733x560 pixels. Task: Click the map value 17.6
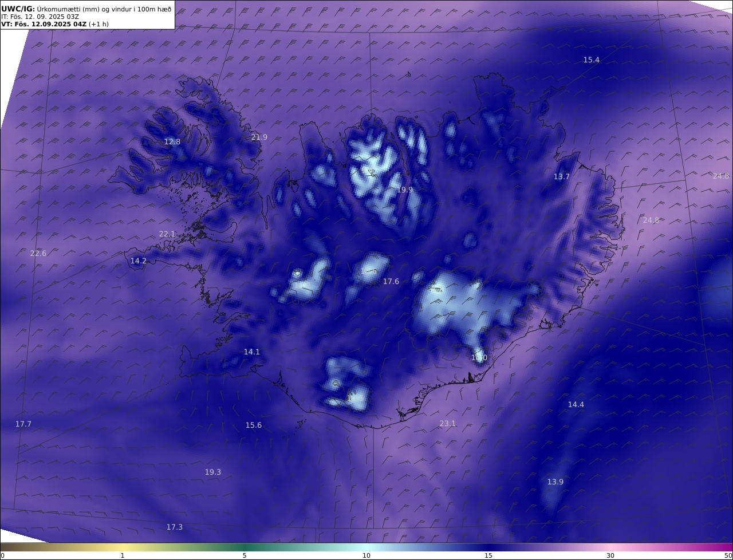click(391, 282)
